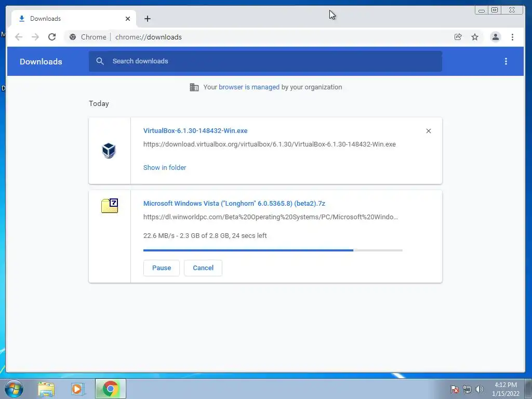Click the Chrome site info icon in address bar
This screenshot has width=532, height=399.
point(73,37)
